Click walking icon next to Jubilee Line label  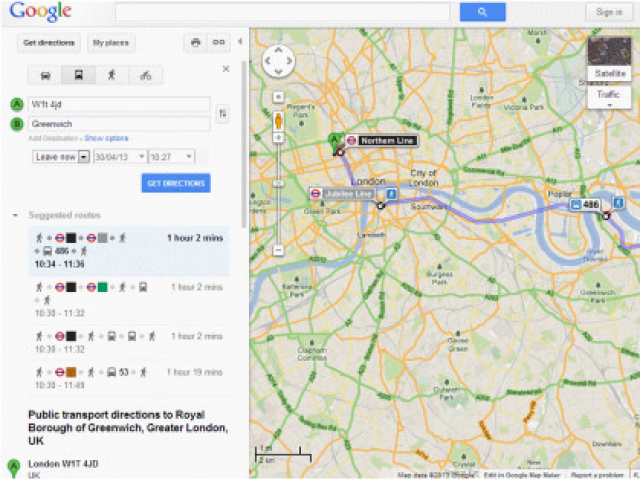[391, 194]
